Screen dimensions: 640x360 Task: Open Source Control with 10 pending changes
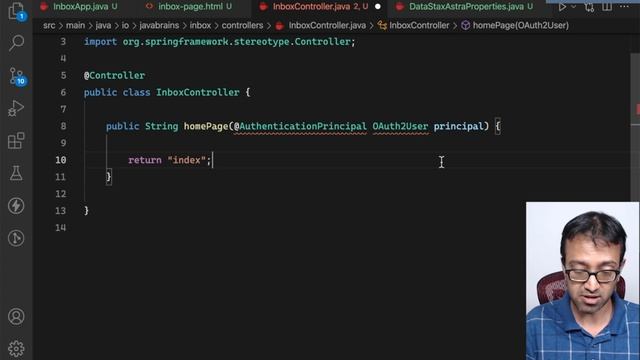pos(17,76)
